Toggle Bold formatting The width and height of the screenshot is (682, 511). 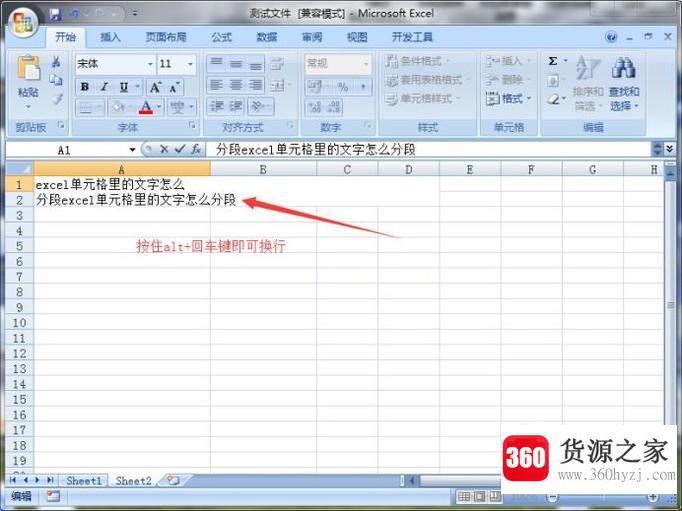(x=85, y=87)
